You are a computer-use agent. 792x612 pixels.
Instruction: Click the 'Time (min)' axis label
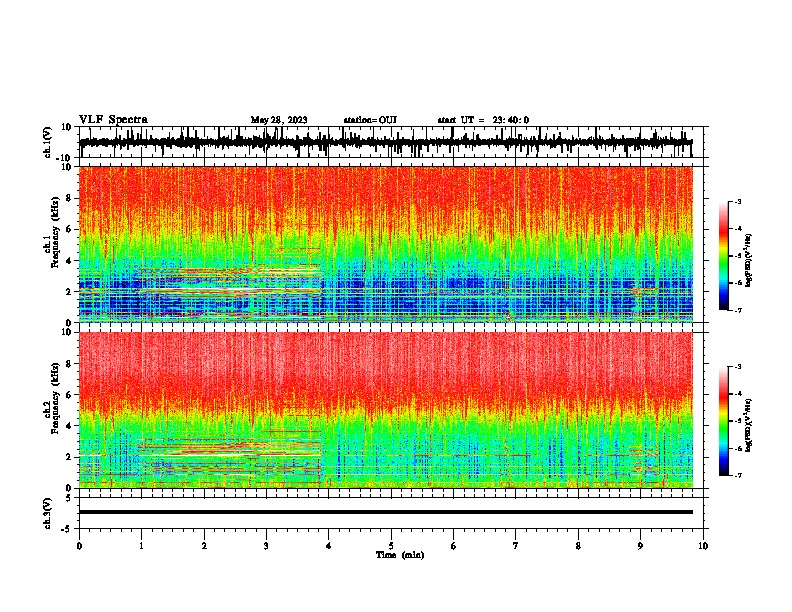[400, 555]
